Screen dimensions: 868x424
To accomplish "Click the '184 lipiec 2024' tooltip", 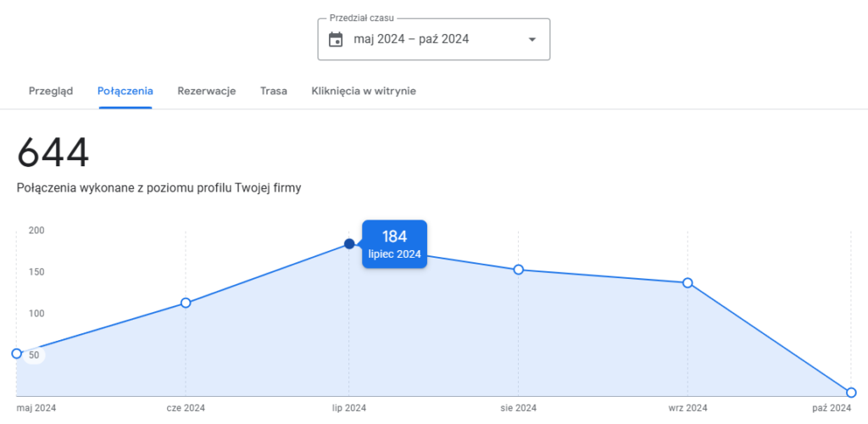I will [395, 244].
